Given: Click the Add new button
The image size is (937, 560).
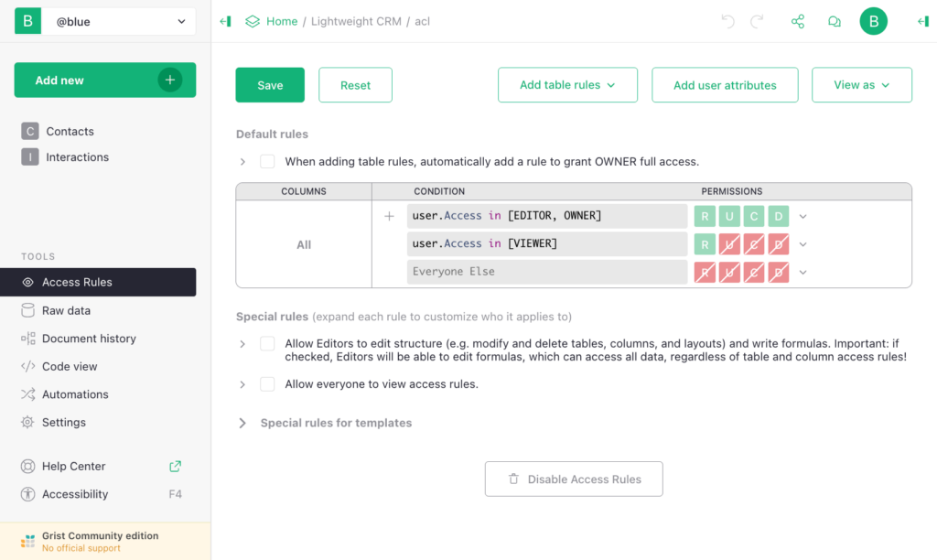Looking at the screenshot, I should [x=104, y=80].
